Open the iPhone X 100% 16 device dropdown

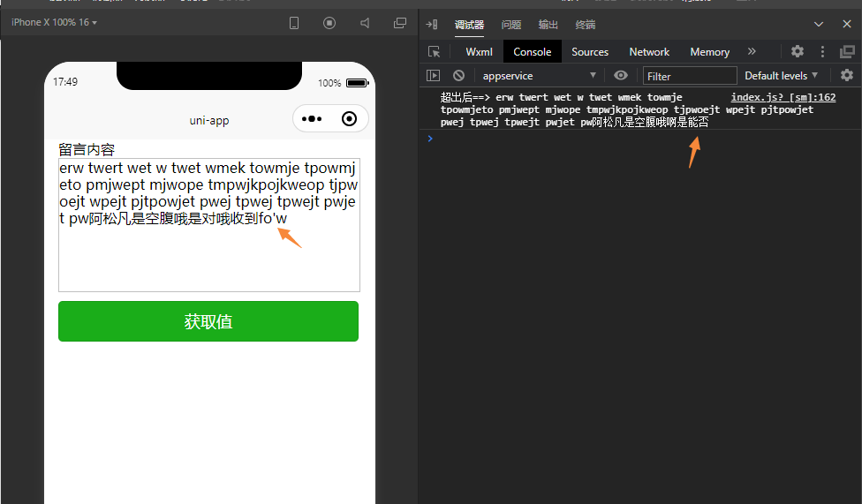54,23
